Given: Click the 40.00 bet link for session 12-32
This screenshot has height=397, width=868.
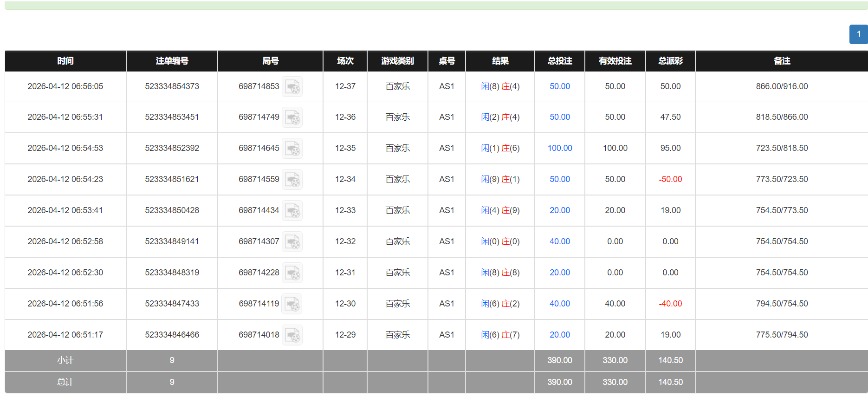Looking at the screenshot, I should pyautogui.click(x=559, y=241).
